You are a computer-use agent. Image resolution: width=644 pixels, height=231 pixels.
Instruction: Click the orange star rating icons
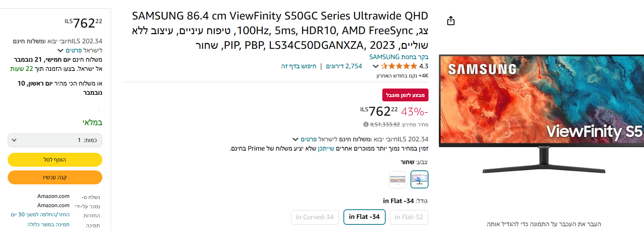tap(399, 66)
